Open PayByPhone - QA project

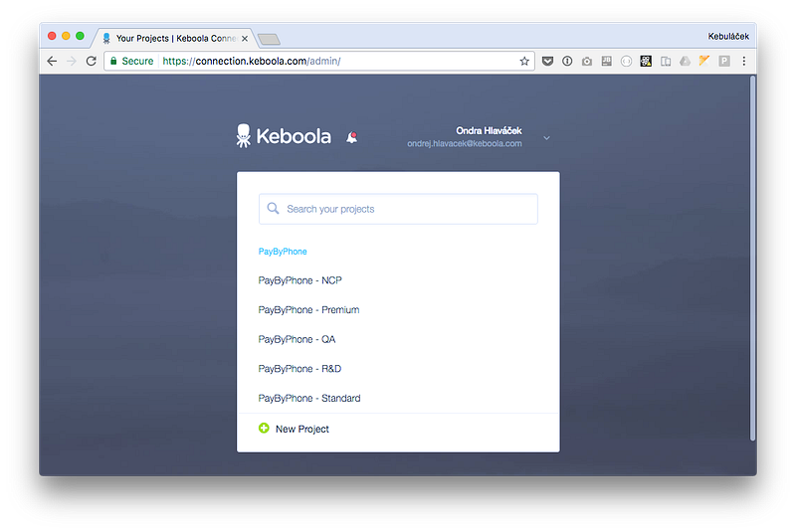297,339
